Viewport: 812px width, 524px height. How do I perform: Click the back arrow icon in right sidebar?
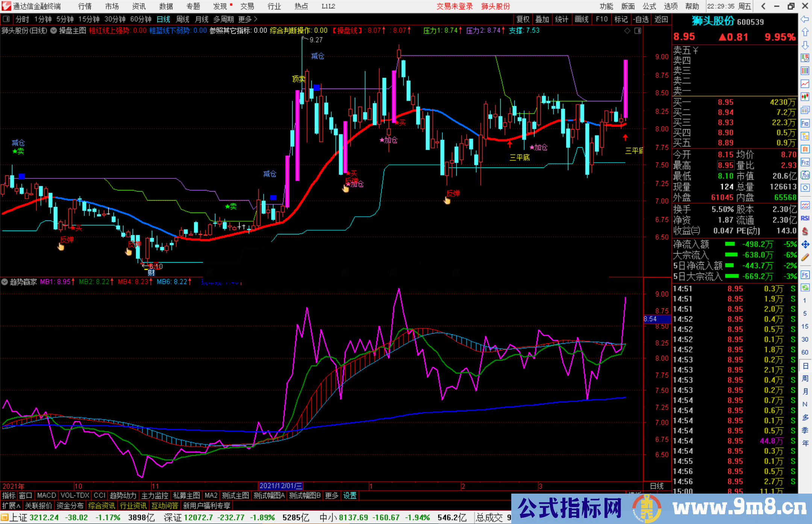(x=805, y=19)
